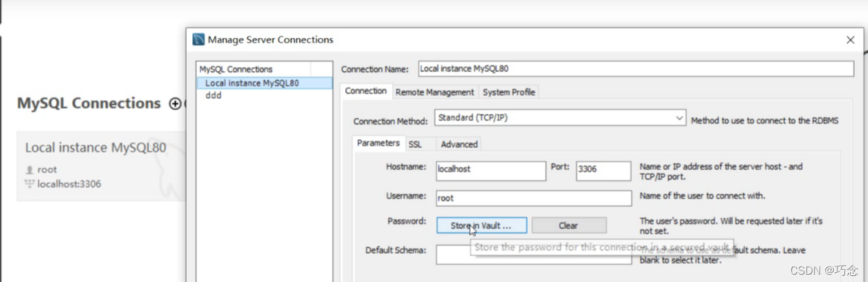This screenshot has height=282, width=868.
Task: Click the root user text on the connection tile
Action: click(47, 170)
